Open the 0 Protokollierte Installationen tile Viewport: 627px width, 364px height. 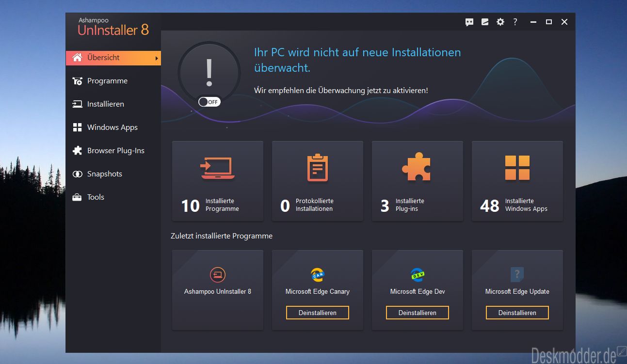(318, 181)
